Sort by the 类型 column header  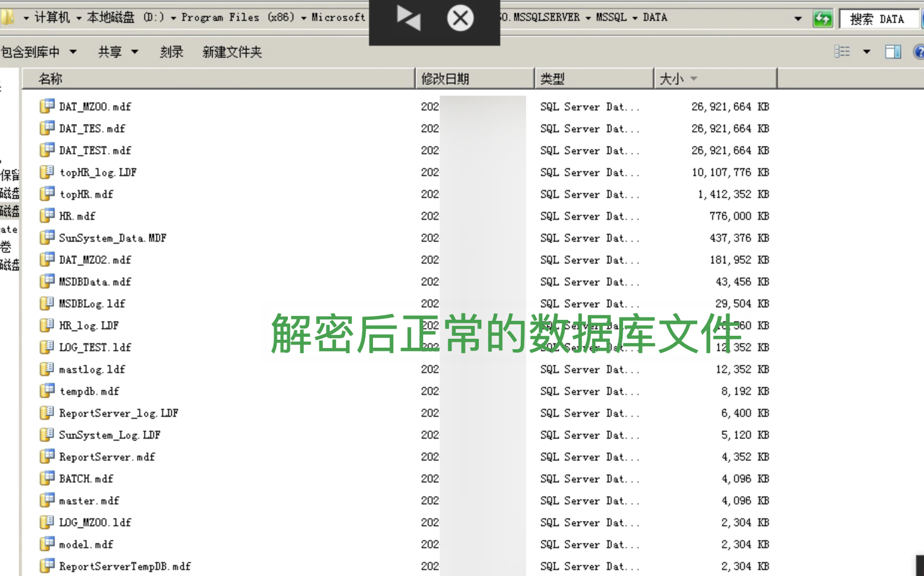point(594,79)
